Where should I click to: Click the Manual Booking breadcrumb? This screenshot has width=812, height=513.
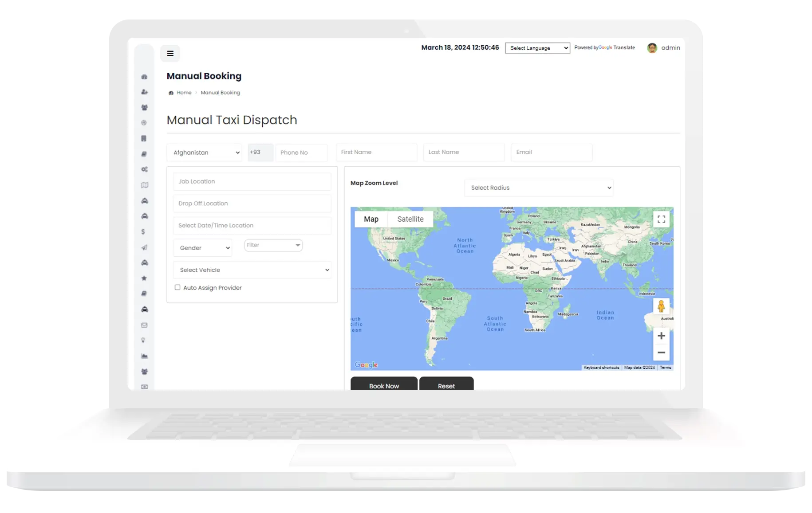[220, 93]
